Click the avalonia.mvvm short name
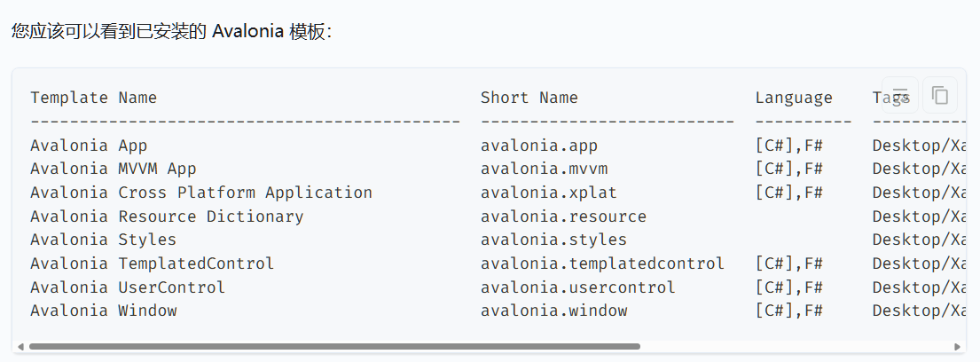The height and width of the screenshot is (362, 980). point(544,169)
